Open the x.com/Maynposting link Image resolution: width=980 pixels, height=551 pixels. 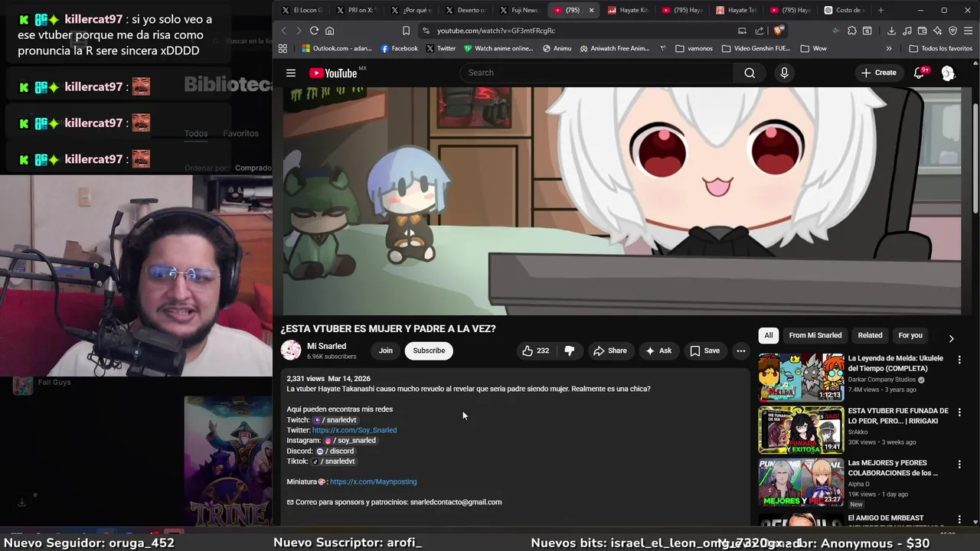[x=373, y=481]
